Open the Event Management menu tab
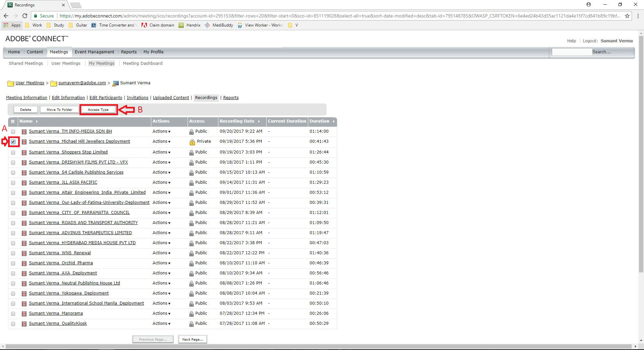This screenshot has height=350, width=644. (x=94, y=52)
